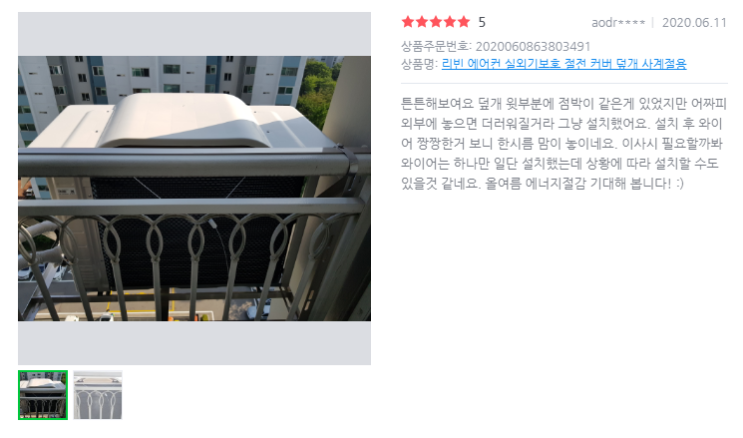
Task: Open the 리빙 에어컨 실외기보호 커버 product link
Action: pos(564,64)
